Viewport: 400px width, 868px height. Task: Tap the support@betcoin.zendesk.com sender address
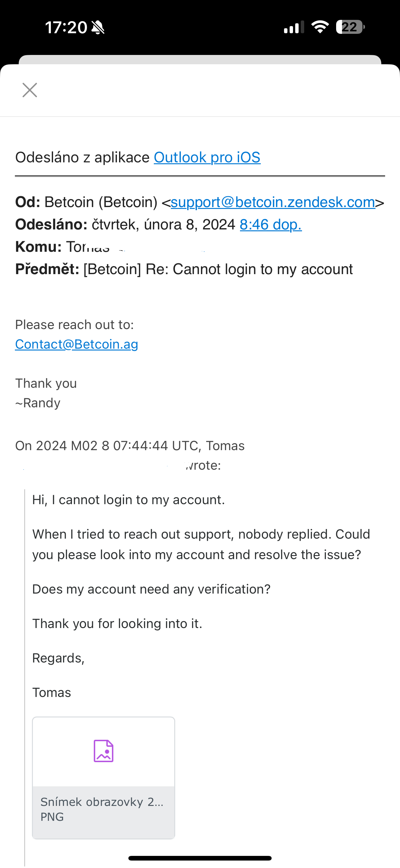[x=273, y=202]
